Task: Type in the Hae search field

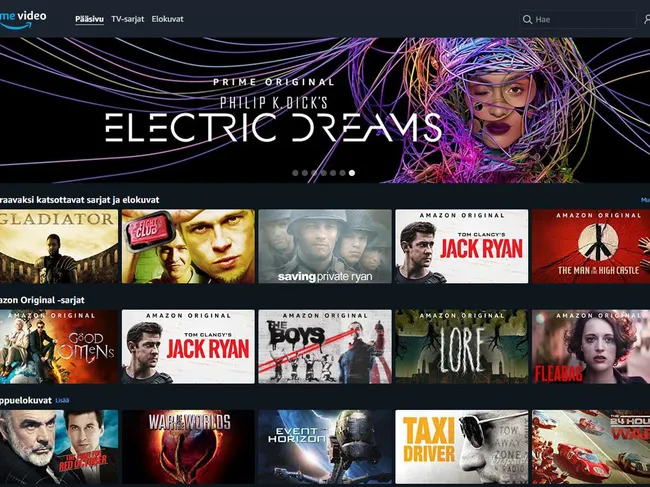Action: [x=580, y=19]
